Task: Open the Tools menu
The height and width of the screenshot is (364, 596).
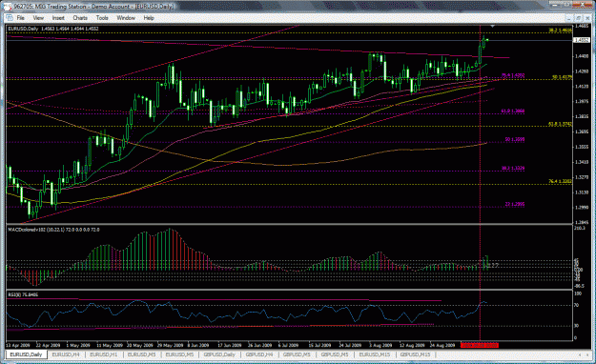Action: click(102, 18)
